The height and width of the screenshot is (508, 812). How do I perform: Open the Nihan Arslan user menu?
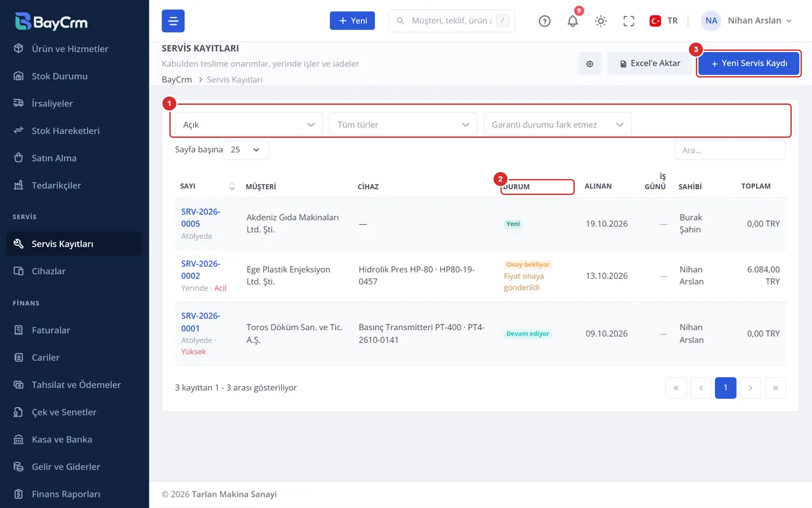coord(747,21)
